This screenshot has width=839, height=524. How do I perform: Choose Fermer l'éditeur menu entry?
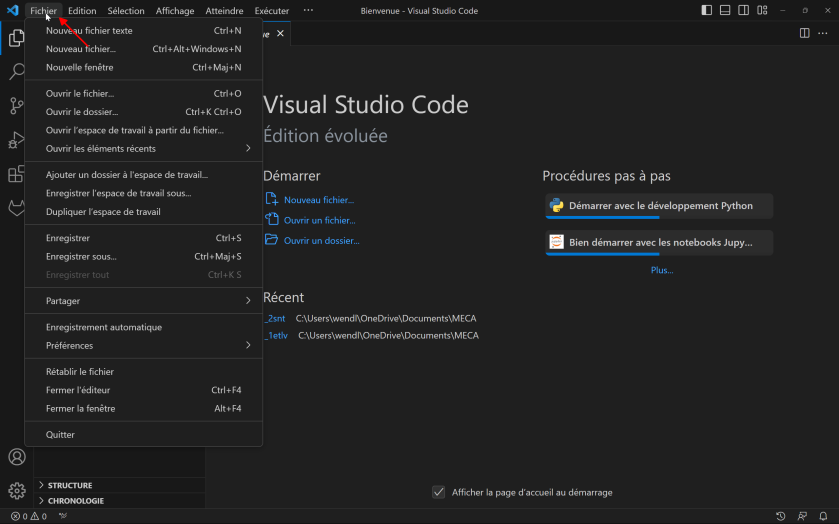143,390
